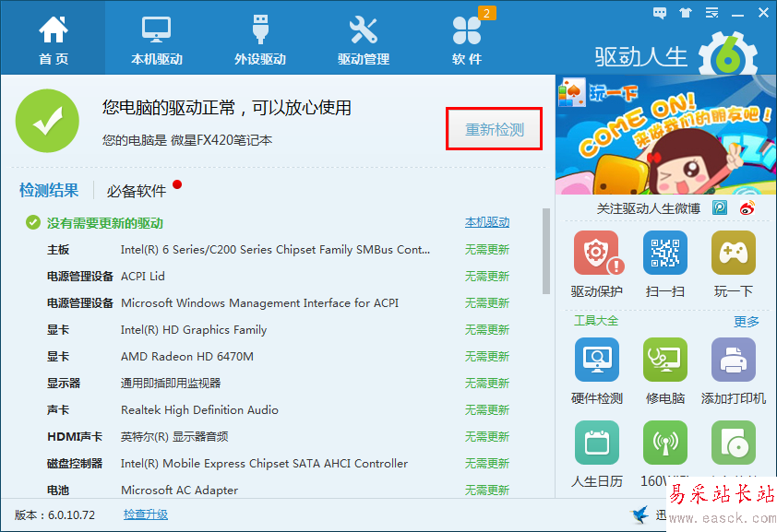Viewport: 777px width, 532px height.
Task: Click the 检查升级 link
Action: (x=146, y=514)
